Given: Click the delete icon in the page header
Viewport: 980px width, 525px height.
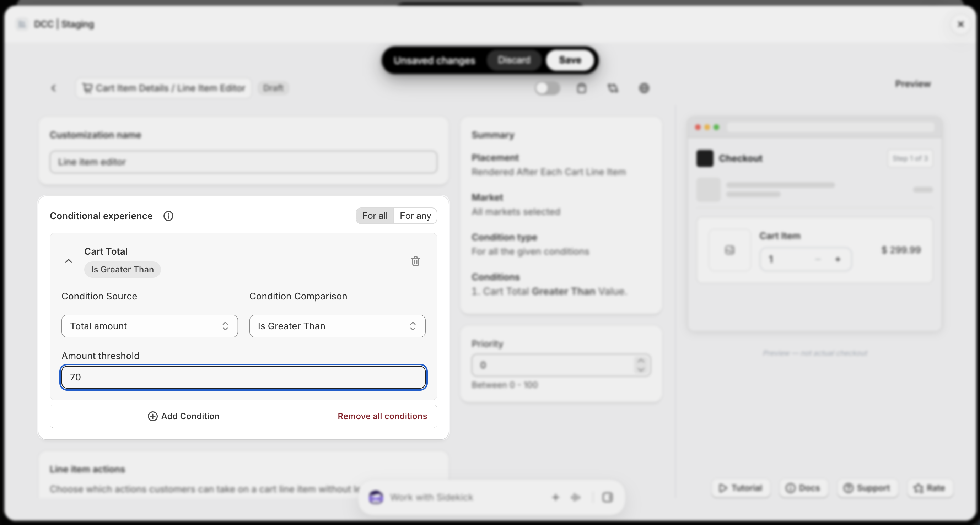Looking at the screenshot, I should 581,88.
